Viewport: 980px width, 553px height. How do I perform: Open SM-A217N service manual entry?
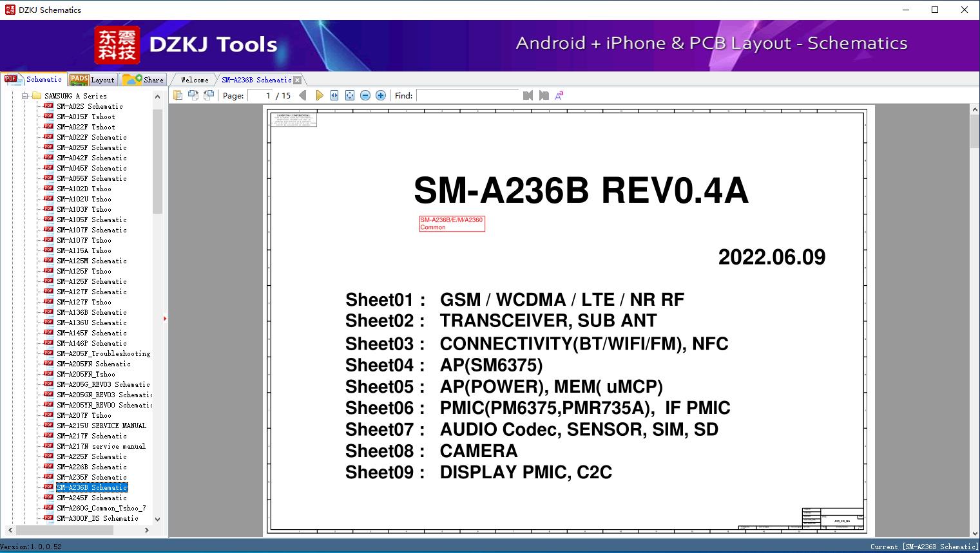pyautogui.click(x=101, y=446)
